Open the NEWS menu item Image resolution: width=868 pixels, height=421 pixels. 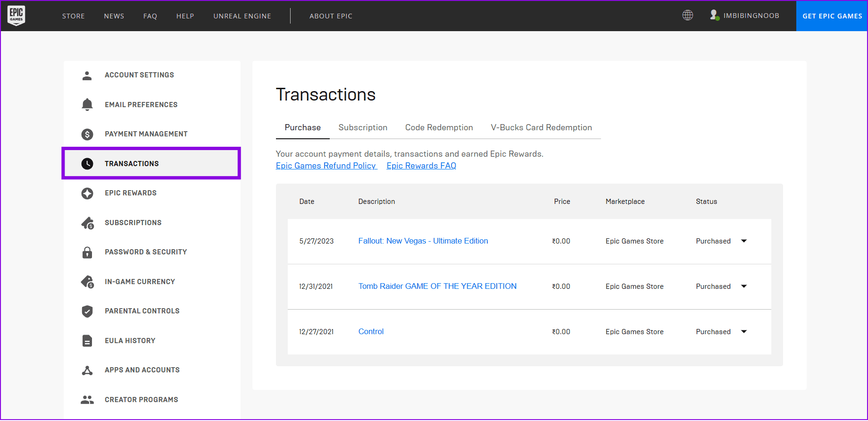click(x=114, y=16)
